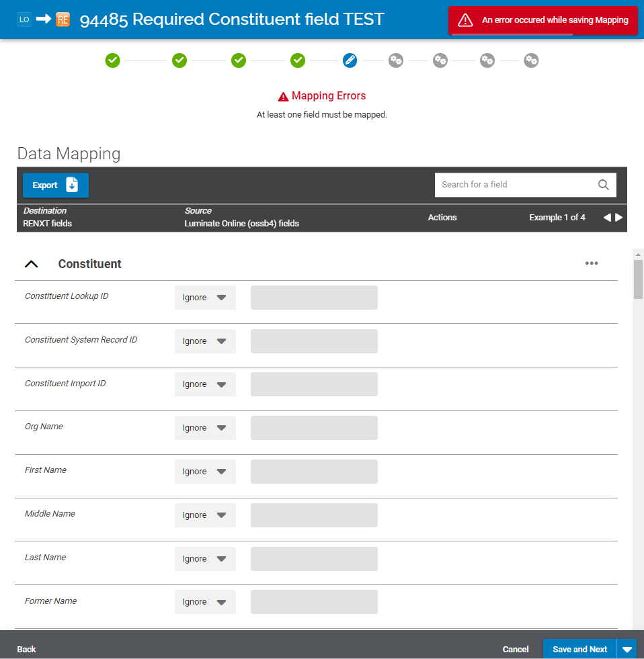
Task: Open Ignore dropdown for First Name
Action: [x=205, y=472]
